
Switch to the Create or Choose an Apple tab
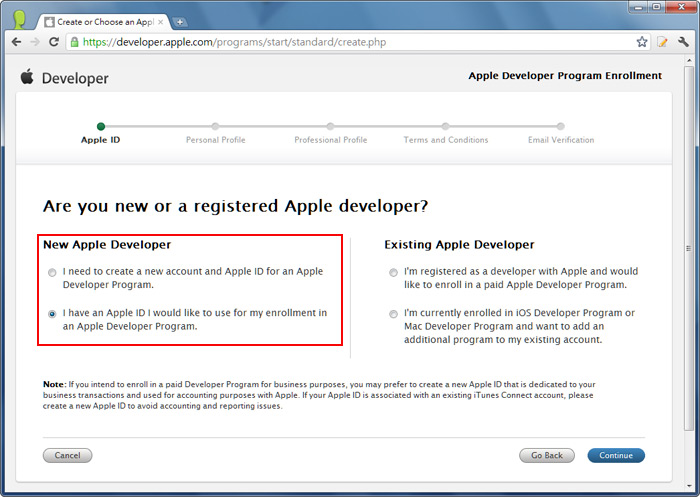coord(102,22)
